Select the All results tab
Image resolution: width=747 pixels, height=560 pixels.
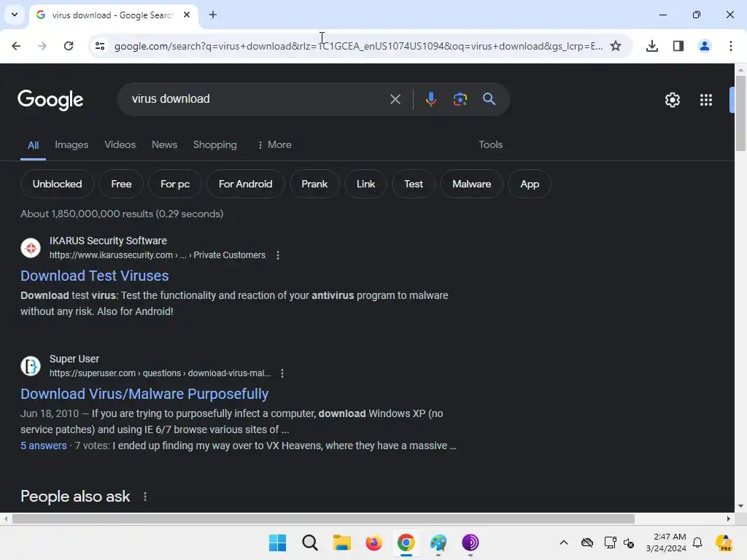pos(33,145)
